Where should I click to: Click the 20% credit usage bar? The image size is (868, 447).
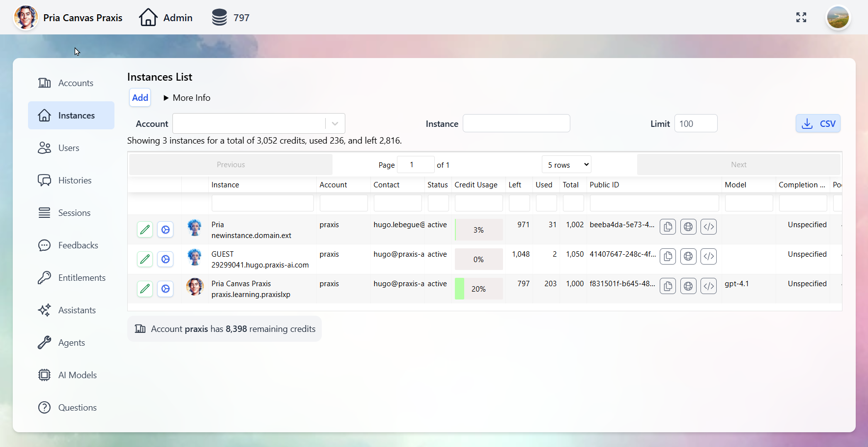pyautogui.click(x=478, y=289)
